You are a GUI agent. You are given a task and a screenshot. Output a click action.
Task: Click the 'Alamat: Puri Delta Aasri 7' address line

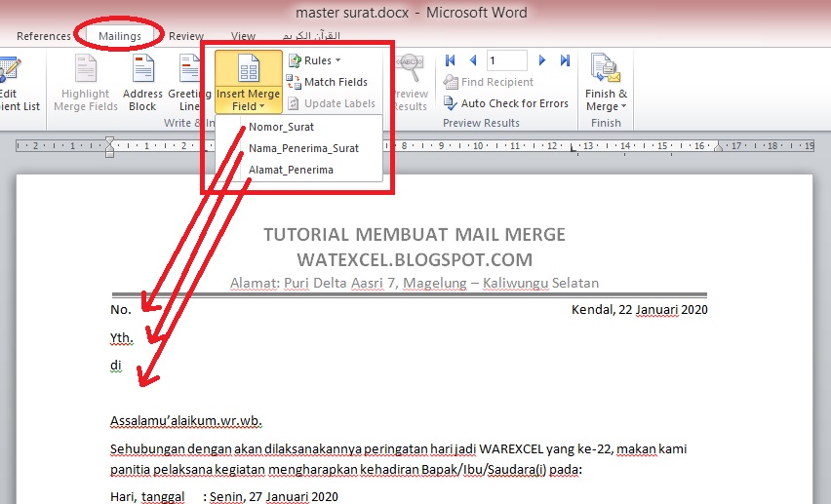[x=415, y=283]
